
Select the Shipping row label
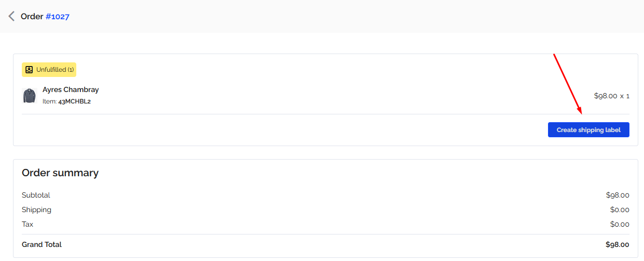click(36, 210)
